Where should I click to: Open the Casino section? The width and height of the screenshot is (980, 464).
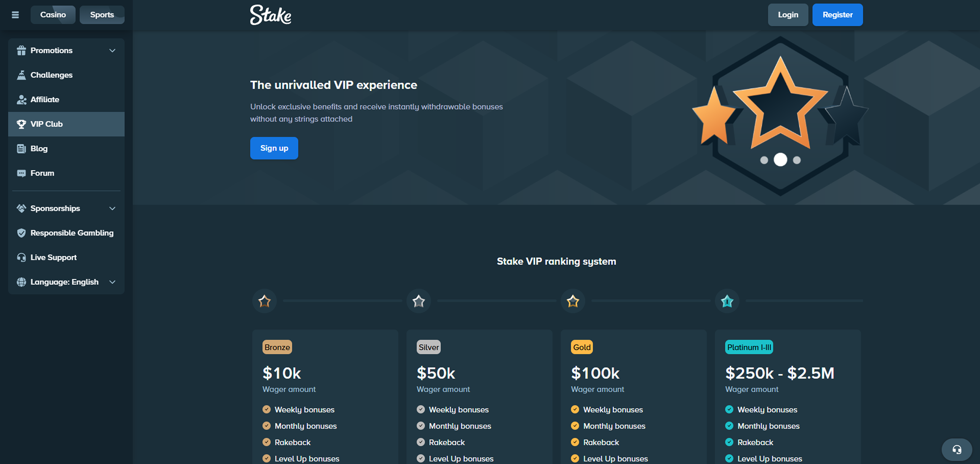pyautogui.click(x=53, y=15)
